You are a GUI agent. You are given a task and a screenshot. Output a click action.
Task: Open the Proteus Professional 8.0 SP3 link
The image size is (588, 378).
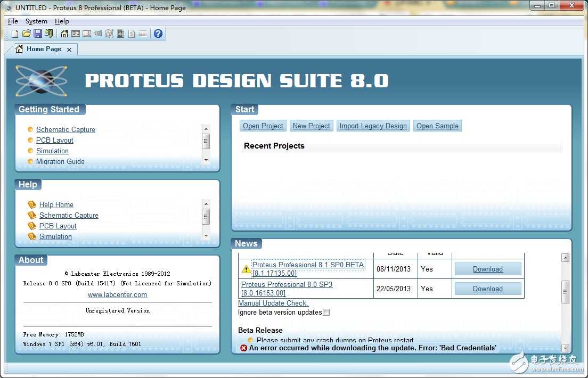click(x=287, y=289)
